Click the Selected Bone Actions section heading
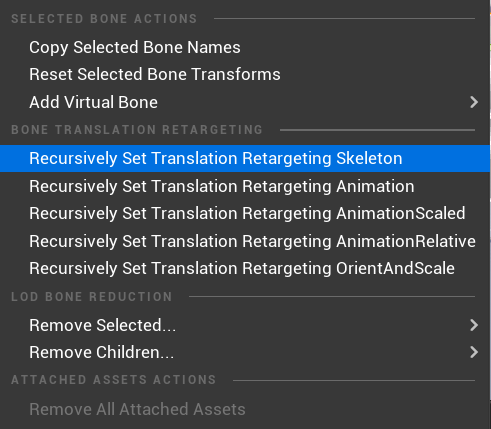This screenshot has width=491, height=429. (x=104, y=19)
